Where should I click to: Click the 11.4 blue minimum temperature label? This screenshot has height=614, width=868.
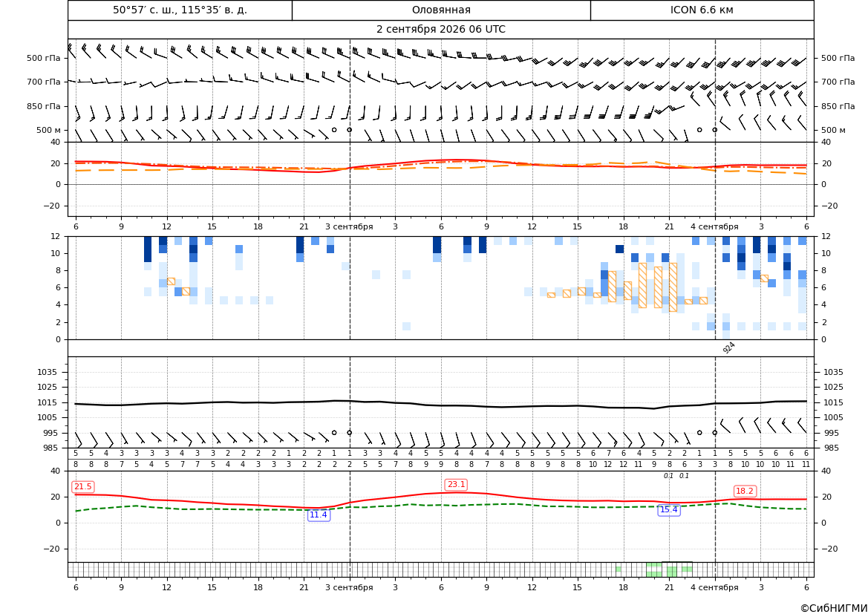[319, 515]
